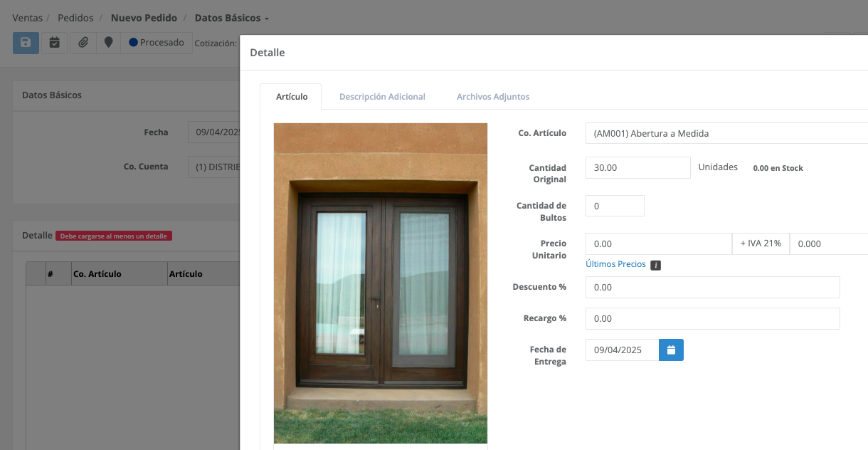
Task: Go to Ventas in the breadcrumb
Action: click(x=27, y=18)
